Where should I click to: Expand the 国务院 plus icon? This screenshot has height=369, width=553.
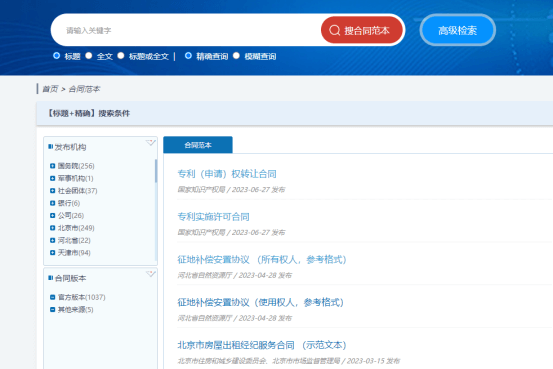[53, 166]
